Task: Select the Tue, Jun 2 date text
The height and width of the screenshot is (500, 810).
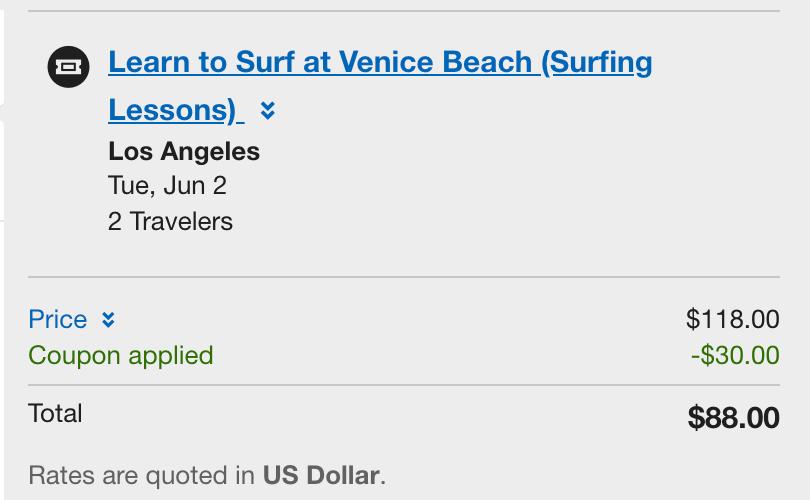Action: point(167,186)
